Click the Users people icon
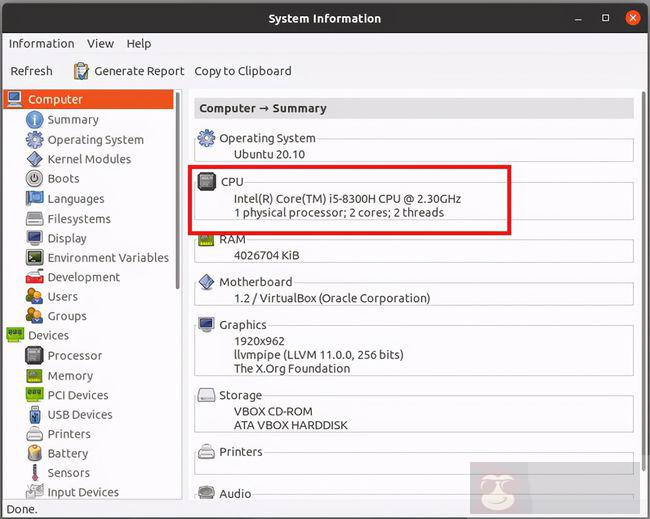Viewport: 650px width, 519px height. [34, 296]
